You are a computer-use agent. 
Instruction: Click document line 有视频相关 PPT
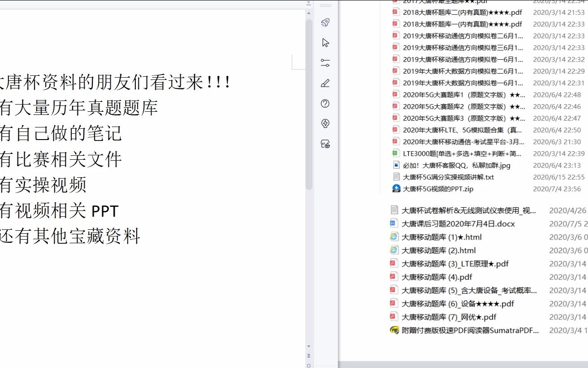point(59,210)
